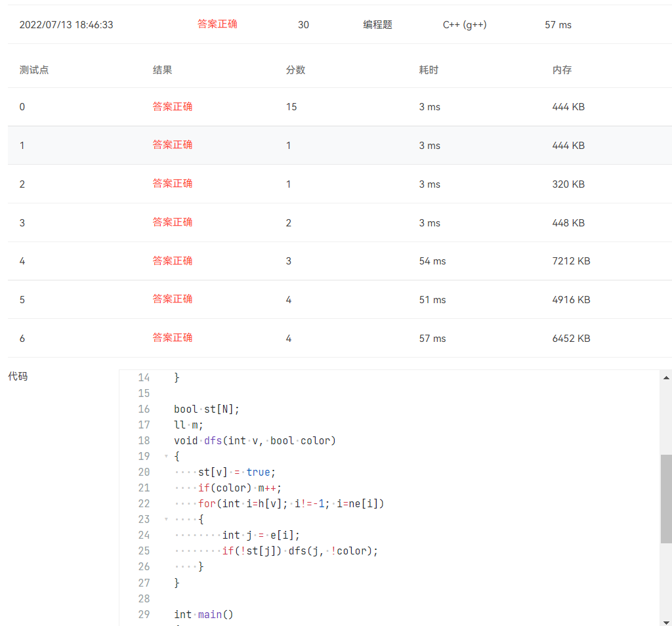This screenshot has width=672, height=626.
Task: Click memory 4916 KB of test point 5
Action: [572, 299]
